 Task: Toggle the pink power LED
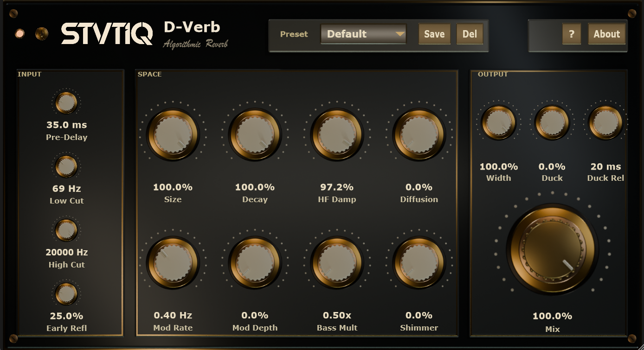tap(20, 34)
